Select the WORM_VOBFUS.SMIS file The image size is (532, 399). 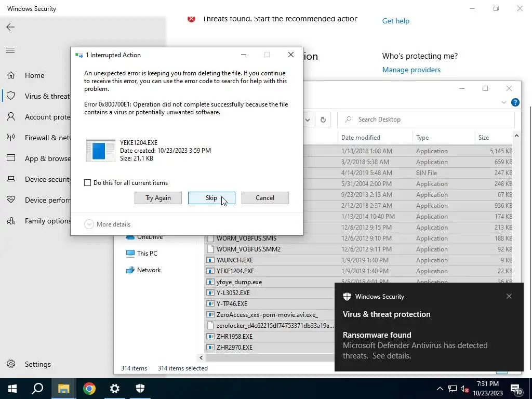point(246,238)
